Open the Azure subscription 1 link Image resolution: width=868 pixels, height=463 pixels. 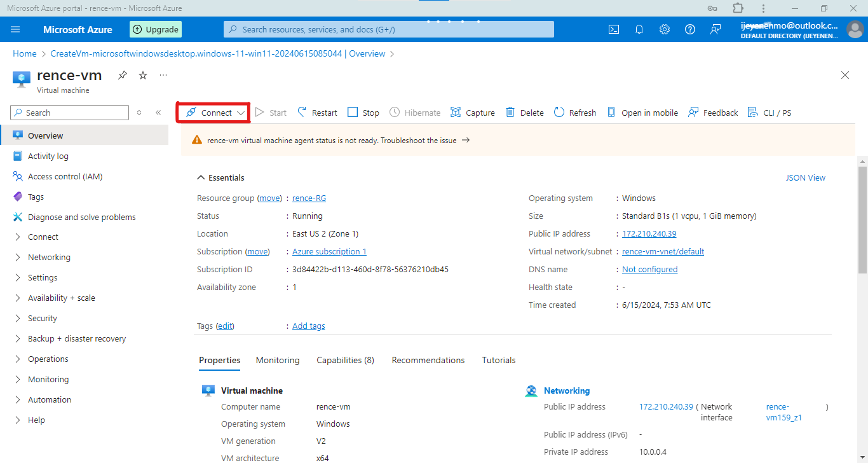tap(329, 252)
